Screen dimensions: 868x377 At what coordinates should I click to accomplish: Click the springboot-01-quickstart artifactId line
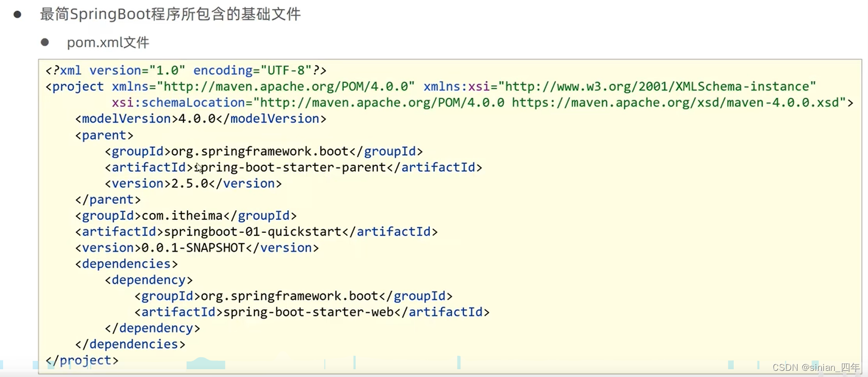tap(257, 232)
